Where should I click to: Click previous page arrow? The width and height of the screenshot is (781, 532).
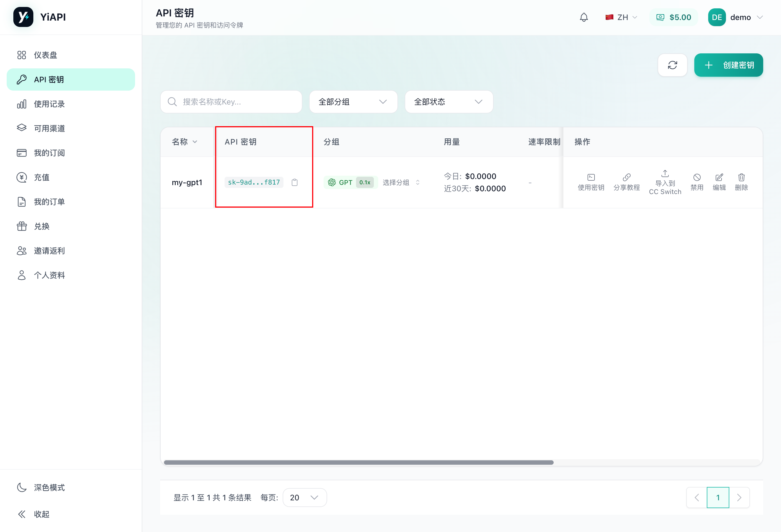pos(696,497)
